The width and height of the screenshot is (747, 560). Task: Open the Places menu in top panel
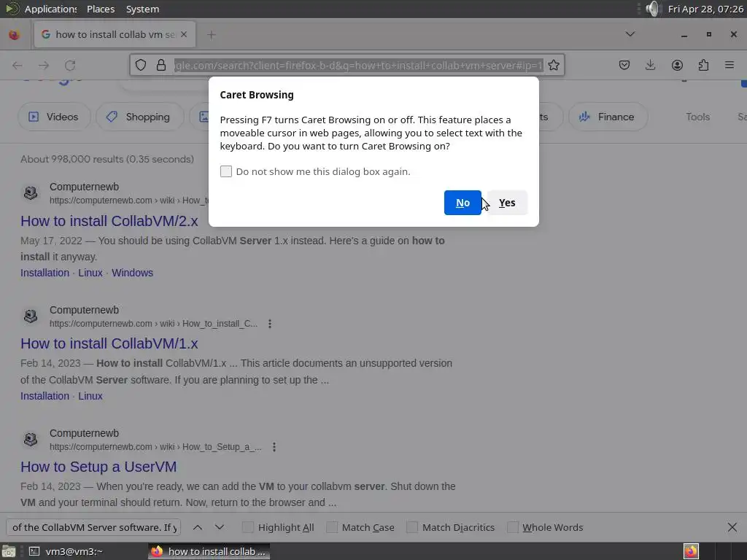click(x=101, y=9)
